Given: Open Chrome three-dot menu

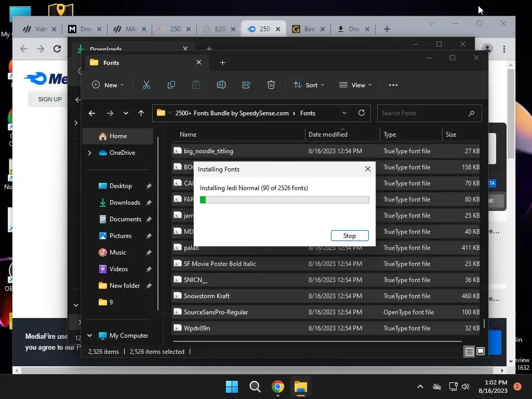Looking at the screenshot, I should point(504,49).
